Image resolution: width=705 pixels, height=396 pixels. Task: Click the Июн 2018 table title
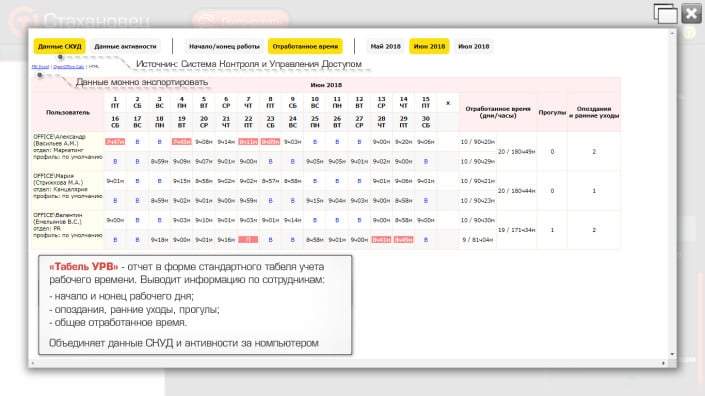[326, 85]
